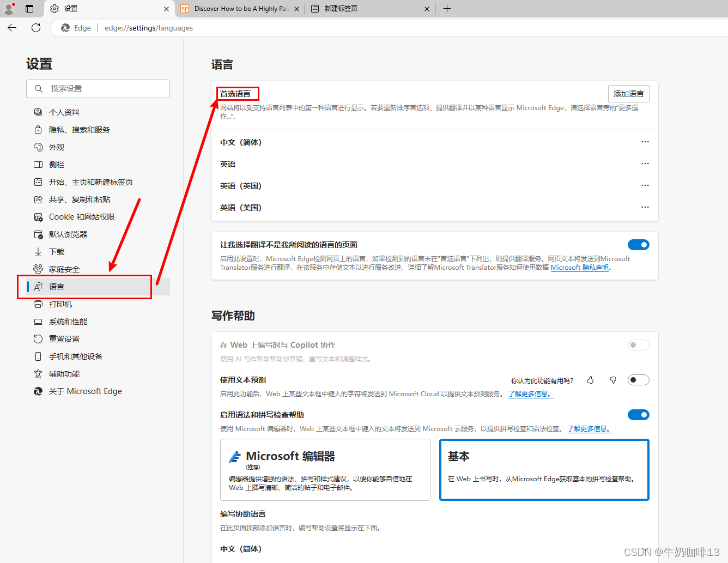Click the 手机和其他设备 phone icon
This screenshot has height=563, width=728.
coord(38,356)
